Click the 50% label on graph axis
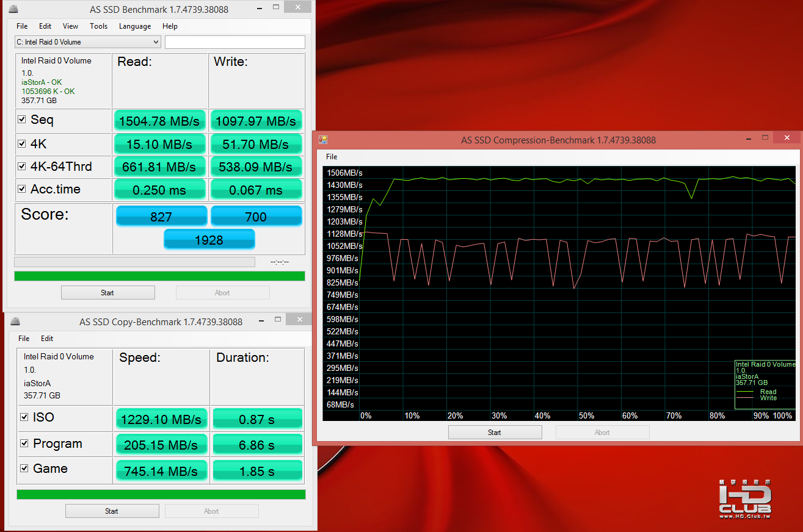 click(x=586, y=415)
